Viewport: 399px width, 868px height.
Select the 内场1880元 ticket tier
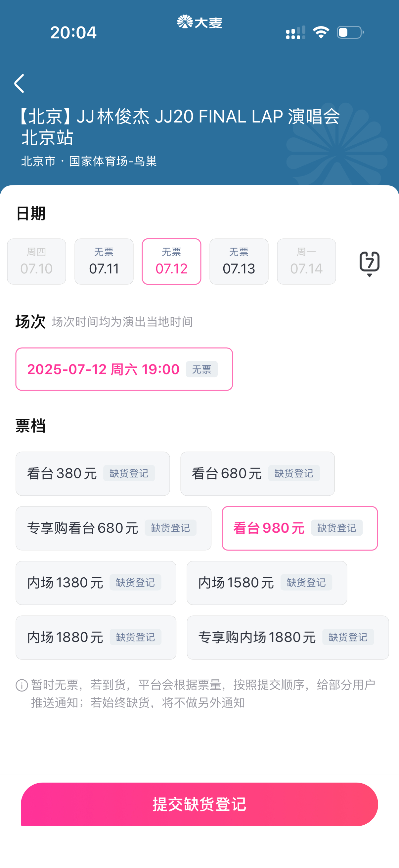96,637
